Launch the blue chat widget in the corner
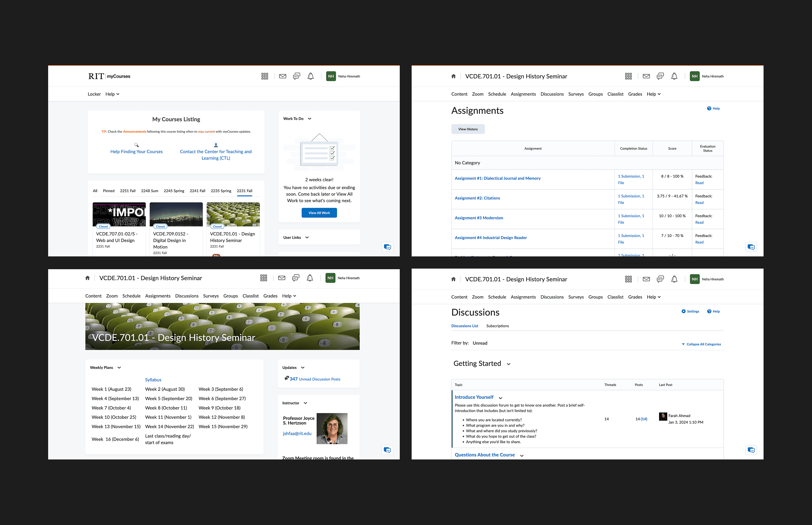 click(x=387, y=247)
